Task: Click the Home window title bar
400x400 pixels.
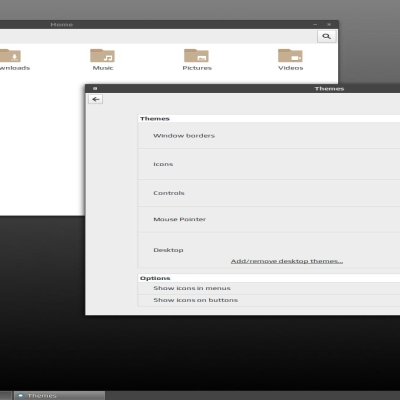Action: tap(169, 24)
